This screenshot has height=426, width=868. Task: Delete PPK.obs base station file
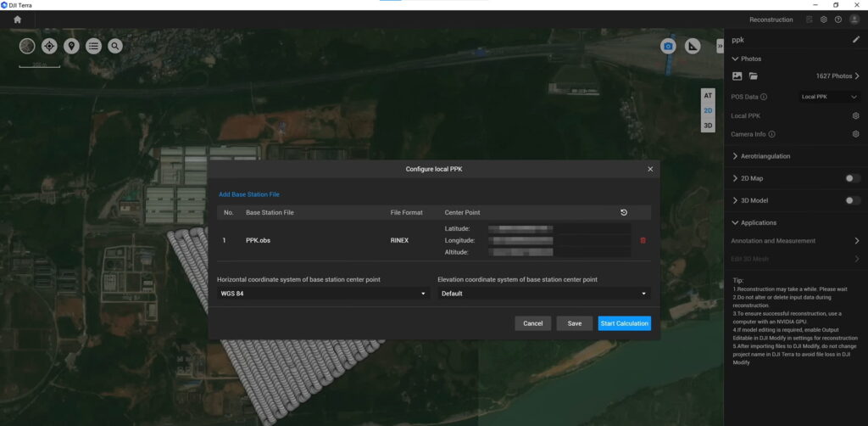643,240
